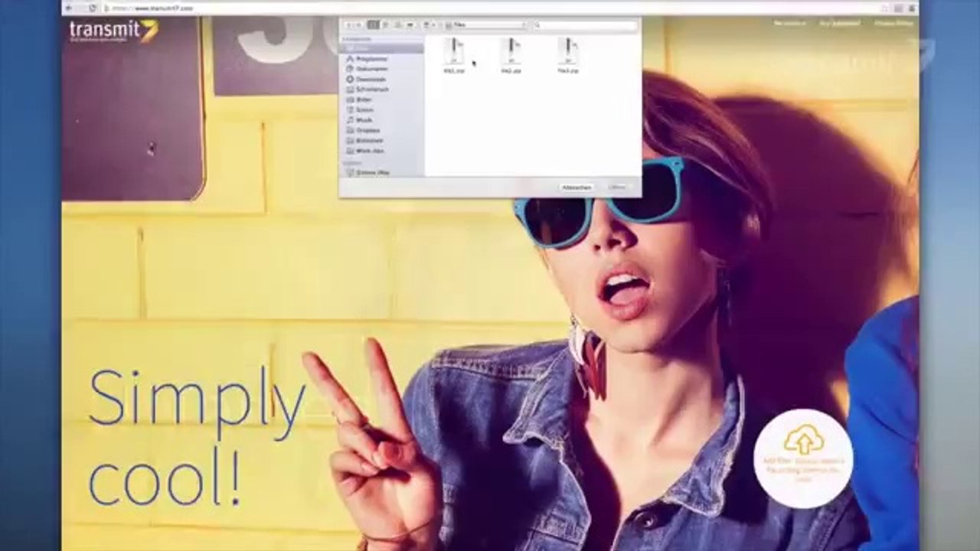Reload the page using the refresh icon
Image resolution: width=980 pixels, height=551 pixels.
coord(93,8)
